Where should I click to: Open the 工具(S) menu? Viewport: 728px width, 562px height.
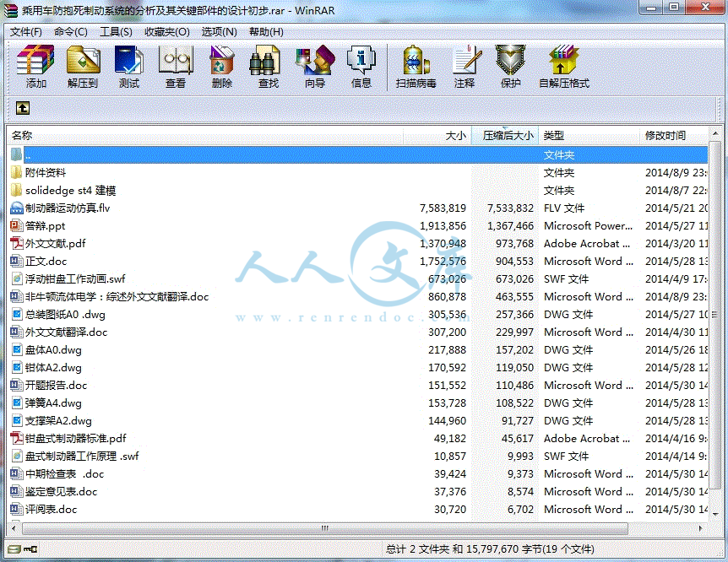coord(116,31)
